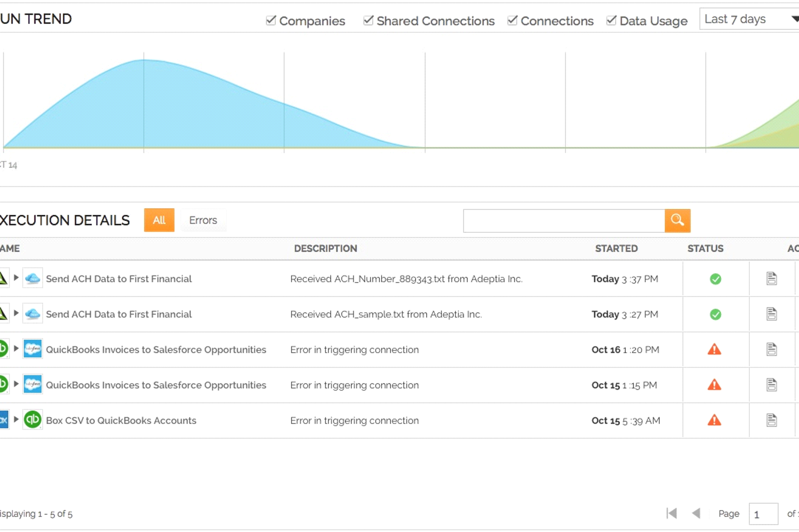Screen dimensions: 799x532
Task: Open the Last 7 days dropdown
Action: 749,19
